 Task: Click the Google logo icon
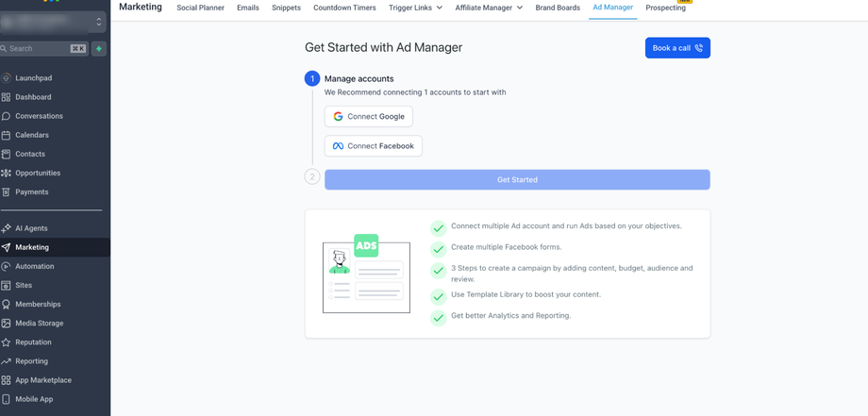338,117
